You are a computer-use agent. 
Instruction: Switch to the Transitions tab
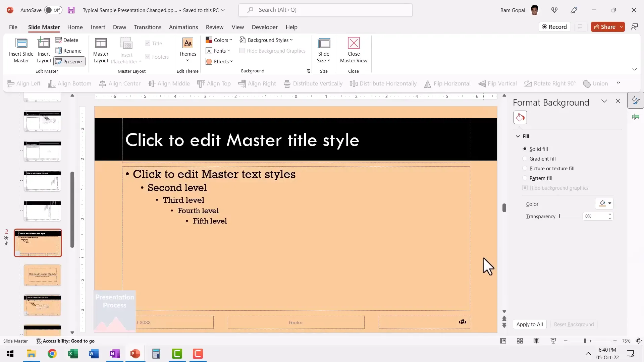[x=148, y=27]
